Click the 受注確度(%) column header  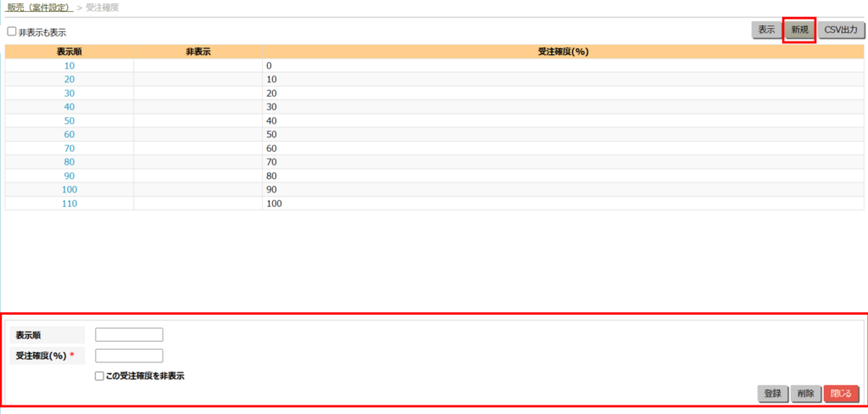coord(563,52)
